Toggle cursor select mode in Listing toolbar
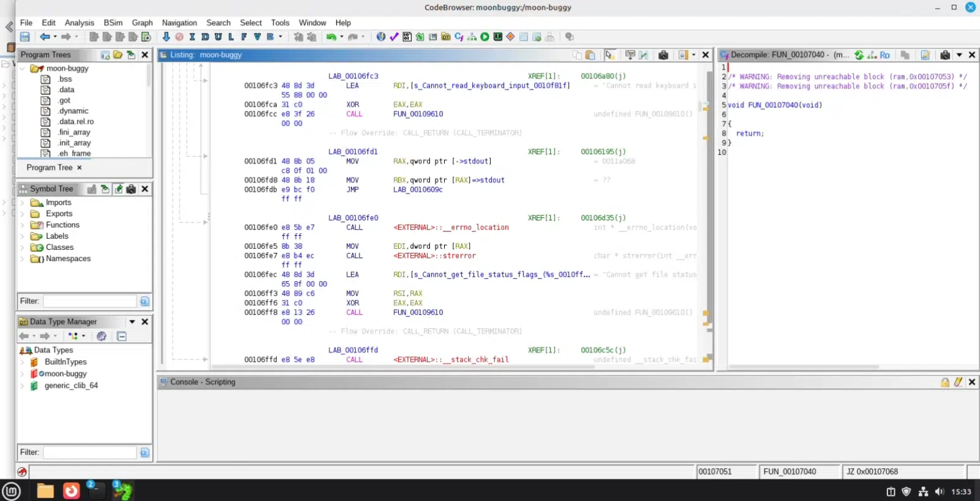This screenshot has width=980, height=501. click(x=609, y=55)
